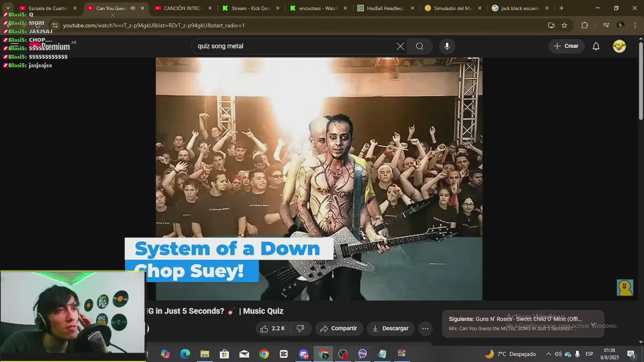Click Siguiente: Guns N' Roses title text
This screenshot has height=362, width=644.
515,319
